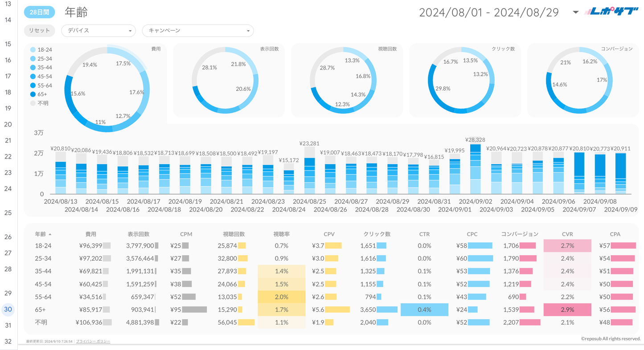
Task: Select the 45-54 legend entry
Action: [x=41, y=77]
